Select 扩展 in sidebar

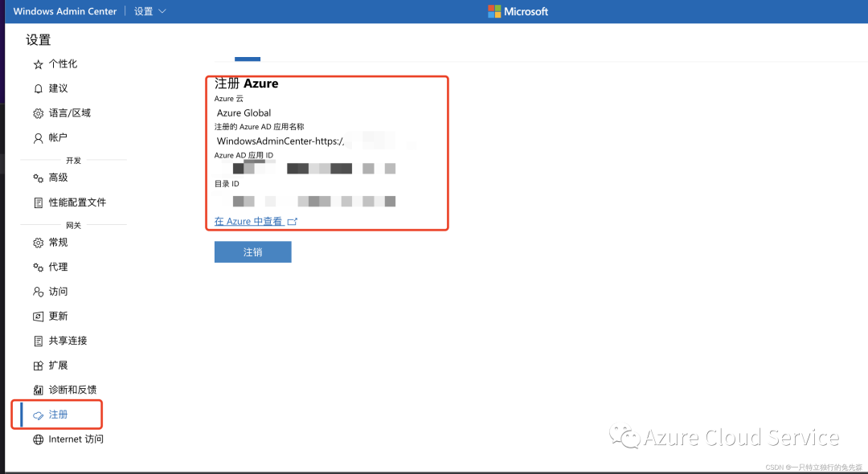58,365
